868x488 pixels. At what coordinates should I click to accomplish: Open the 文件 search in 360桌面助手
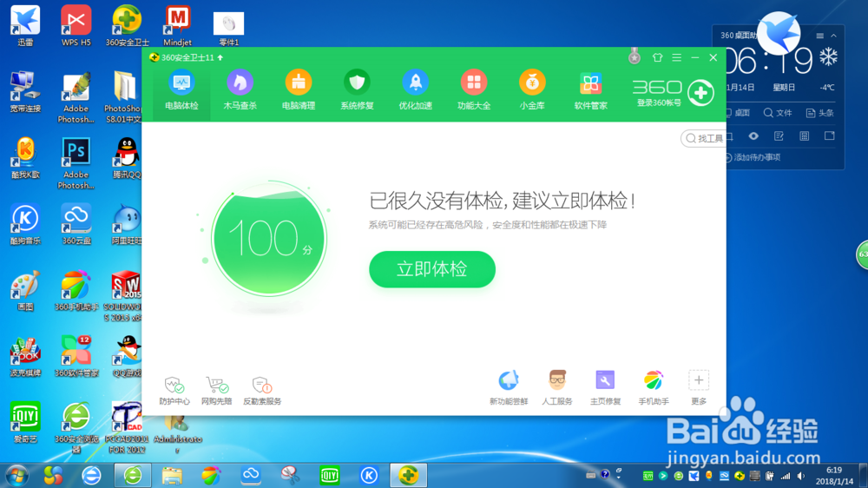778,113
